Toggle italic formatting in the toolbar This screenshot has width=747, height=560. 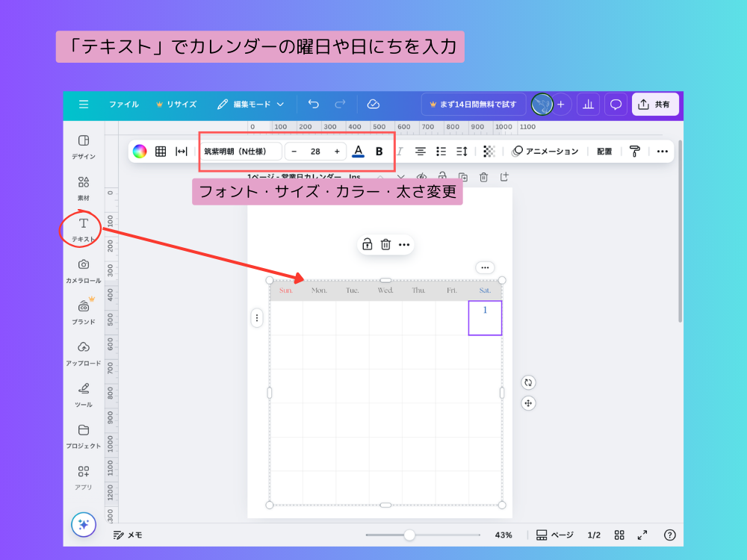(400, 151)
